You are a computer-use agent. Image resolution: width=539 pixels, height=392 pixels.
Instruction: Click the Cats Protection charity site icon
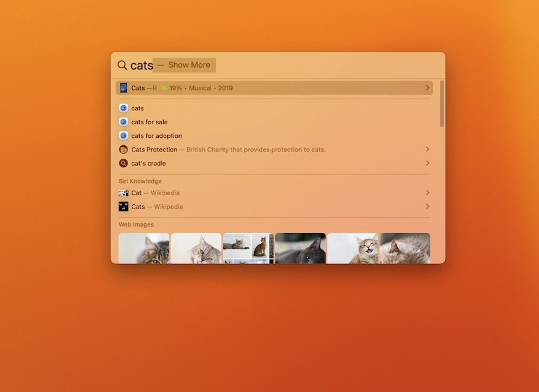click(x=124, y=149)
